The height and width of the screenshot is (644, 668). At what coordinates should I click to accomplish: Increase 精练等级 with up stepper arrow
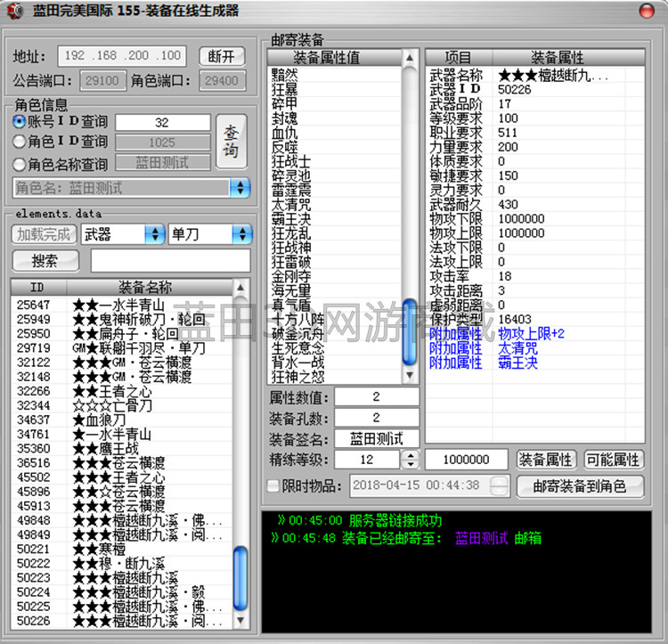[x=409, y=455]
